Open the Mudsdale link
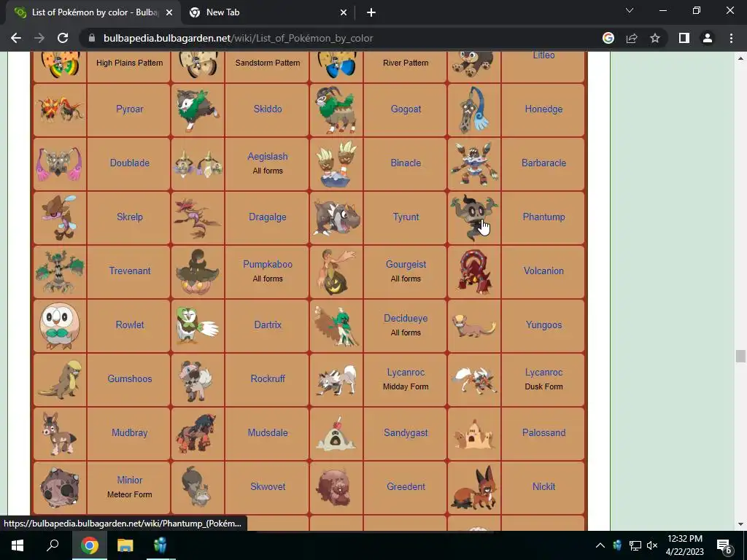 click(x=268, y=432)
